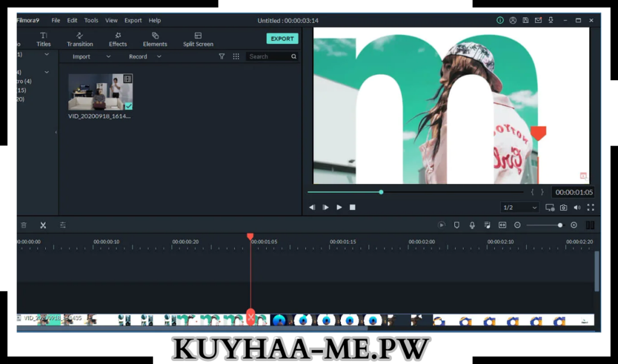Open the message envelope icon
The image size is (618, 364).
pos(538,20)
